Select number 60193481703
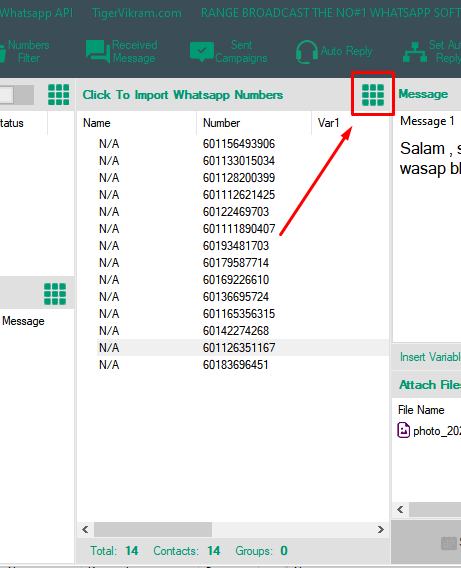 236,246
